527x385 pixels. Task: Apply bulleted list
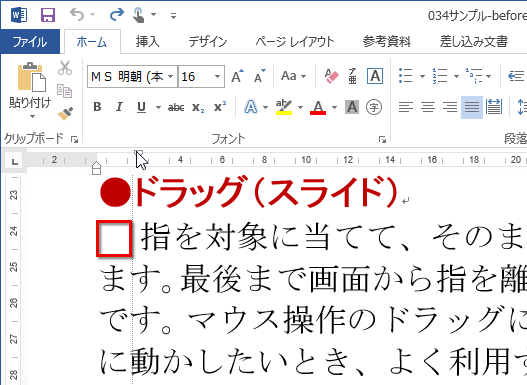click(406, 76)
